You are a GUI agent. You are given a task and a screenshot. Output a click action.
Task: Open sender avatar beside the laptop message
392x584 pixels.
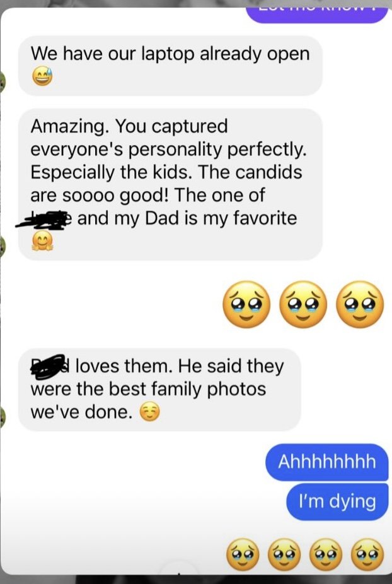click(2, 82)
